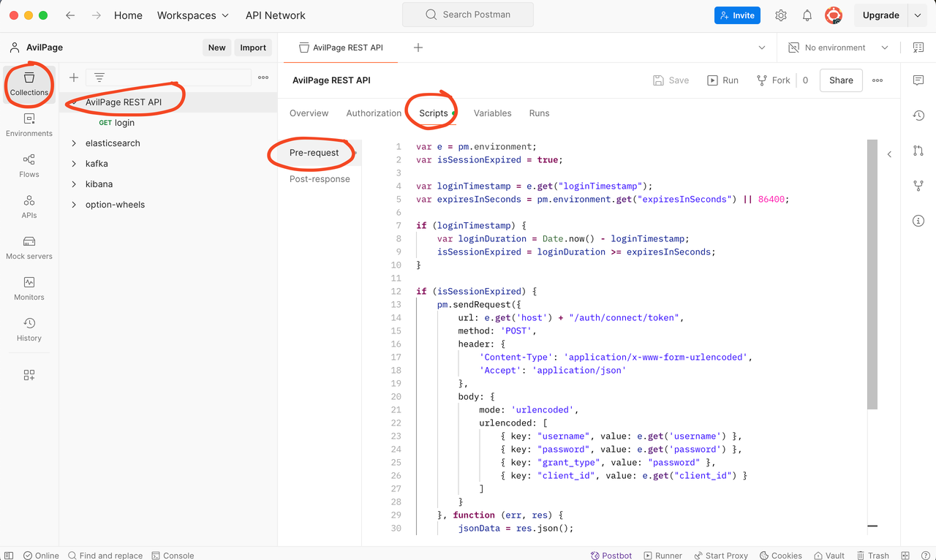Collapse the AvilPage REST API collection

[74, 102]
